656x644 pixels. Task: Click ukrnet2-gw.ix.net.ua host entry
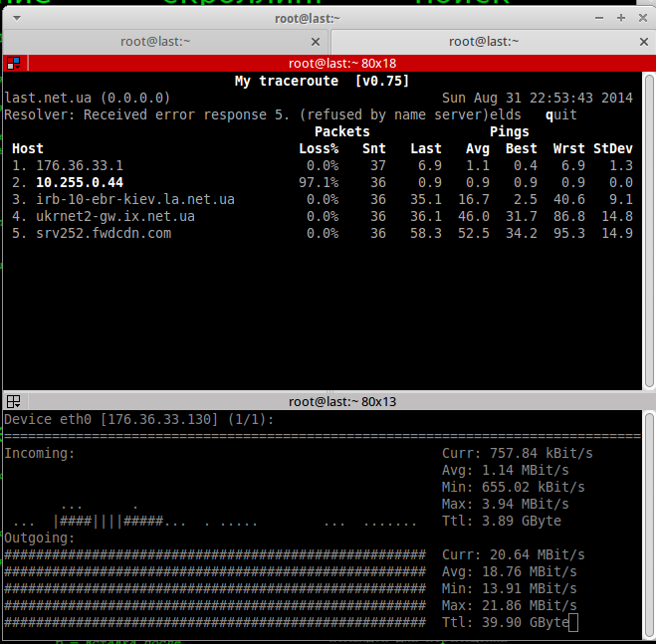[115, 216]
